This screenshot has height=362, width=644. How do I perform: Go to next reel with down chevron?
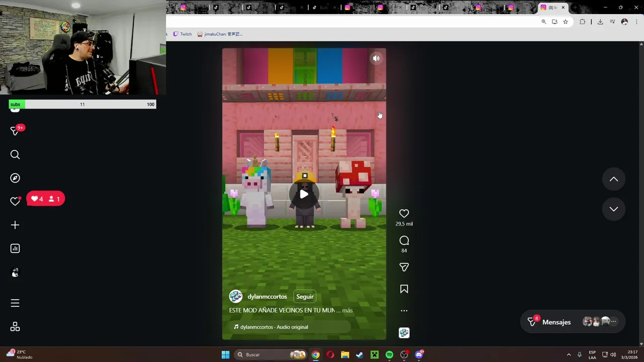[614, 209]
